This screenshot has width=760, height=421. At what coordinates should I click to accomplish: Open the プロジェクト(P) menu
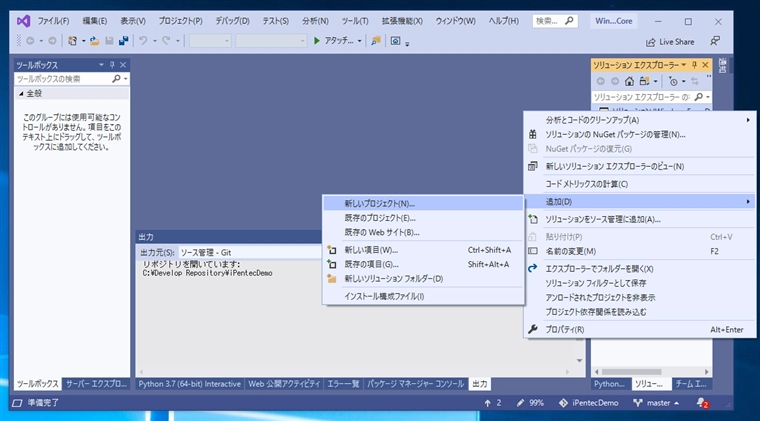click(180, 21)
